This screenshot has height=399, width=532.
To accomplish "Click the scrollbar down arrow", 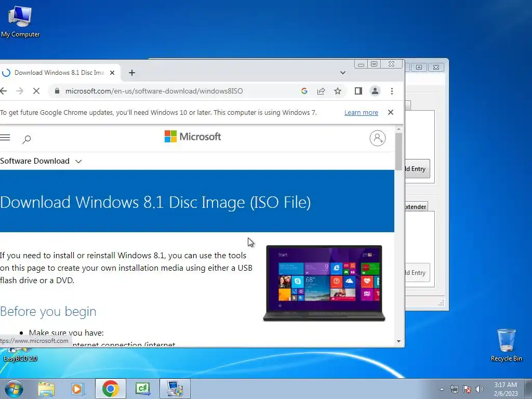I will tap(398, 341).
